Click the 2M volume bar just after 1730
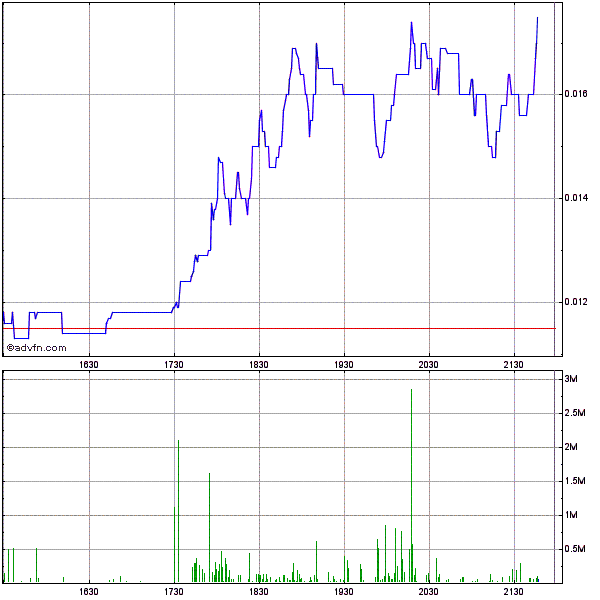 (x=178, y=511)
